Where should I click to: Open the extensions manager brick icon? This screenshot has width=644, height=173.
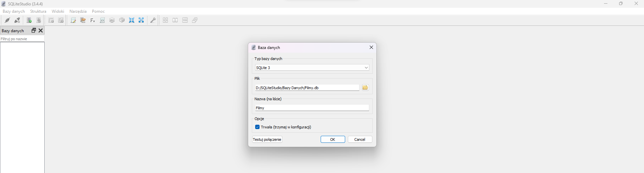(x=122, y=20)
